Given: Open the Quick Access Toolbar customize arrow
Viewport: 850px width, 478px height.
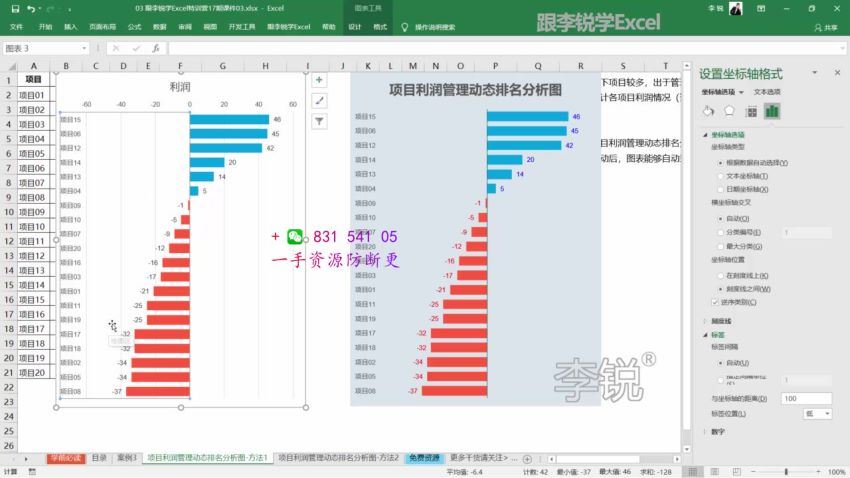Looking at the screenshot, I should 70,9.
